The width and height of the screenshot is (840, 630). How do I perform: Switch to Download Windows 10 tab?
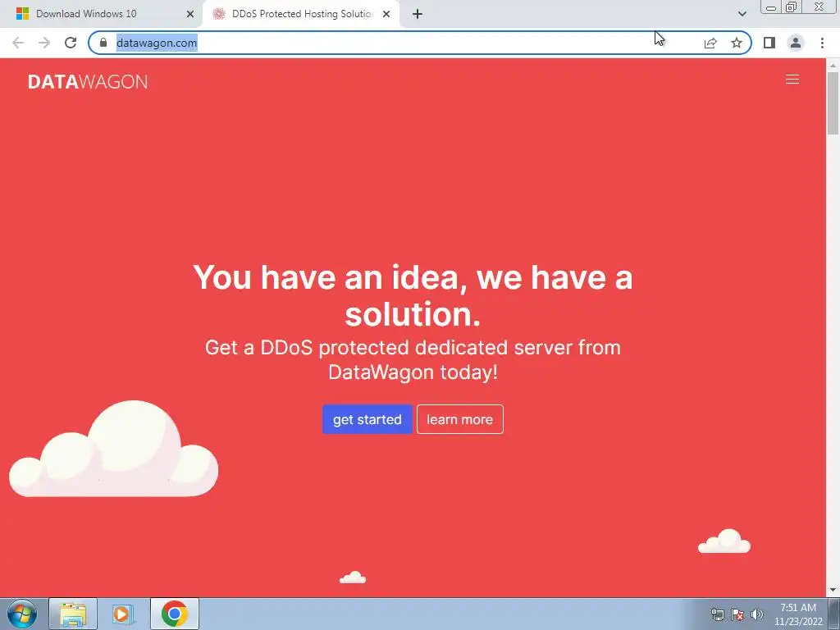(x=102, y=14)
